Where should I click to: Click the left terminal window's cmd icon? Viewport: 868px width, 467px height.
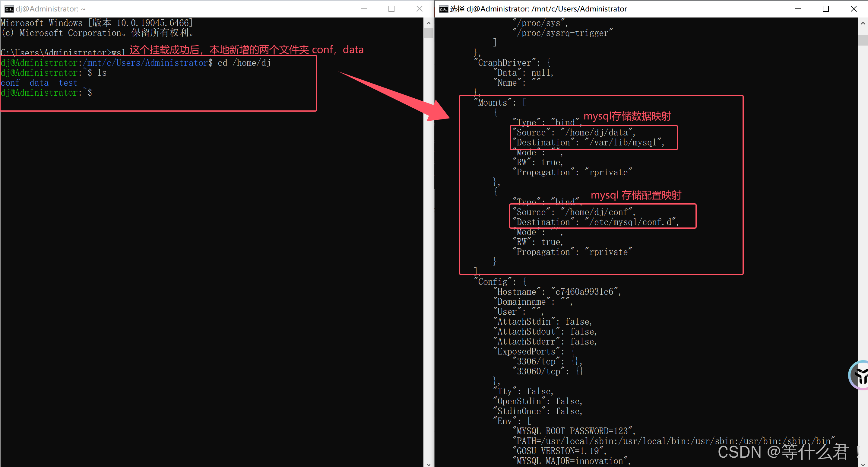[9, 9]
